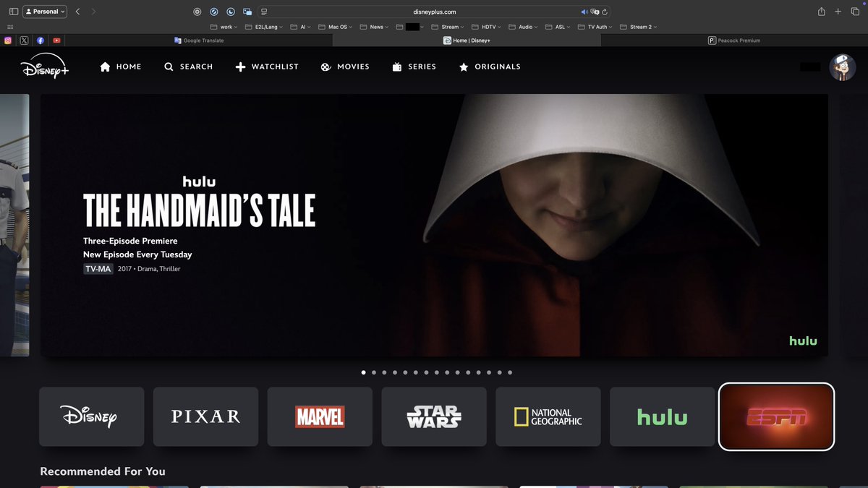Click the circular target extension icon

coord(197,12)
